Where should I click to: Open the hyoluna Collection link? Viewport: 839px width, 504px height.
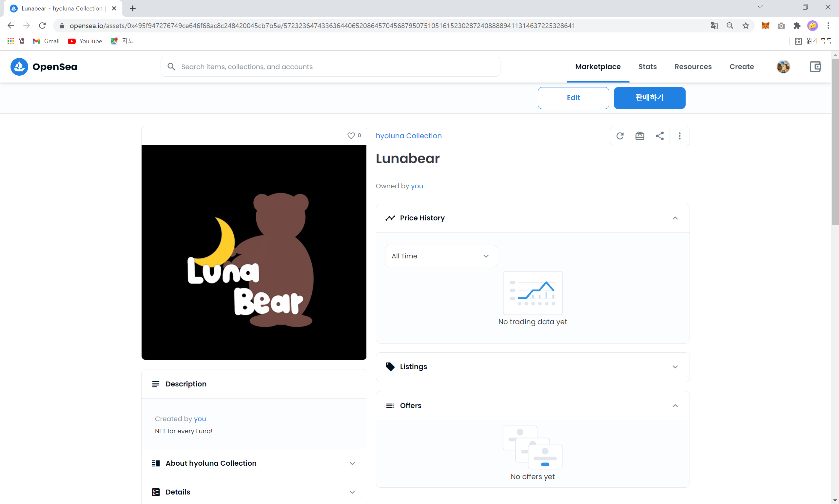[408, 136]
